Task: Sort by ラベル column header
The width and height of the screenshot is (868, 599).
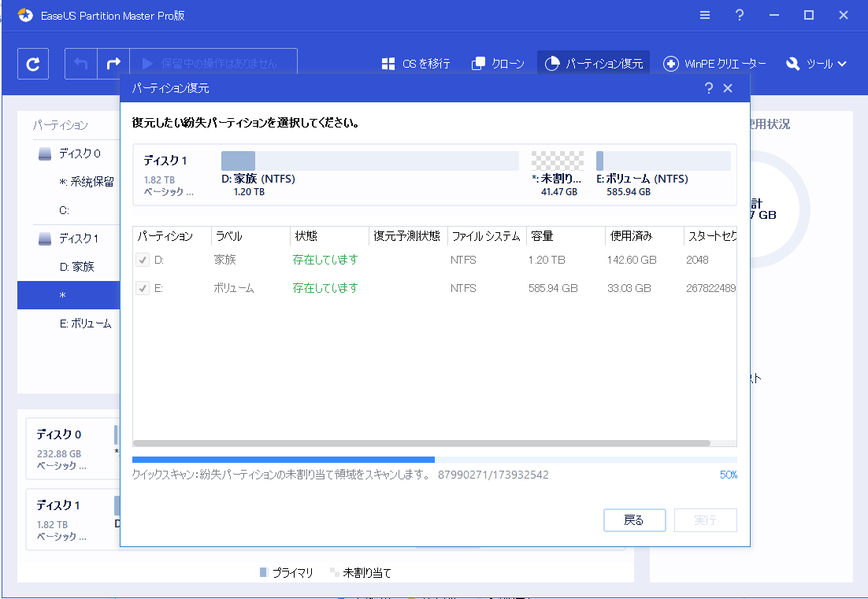Action: coord(250,236)
